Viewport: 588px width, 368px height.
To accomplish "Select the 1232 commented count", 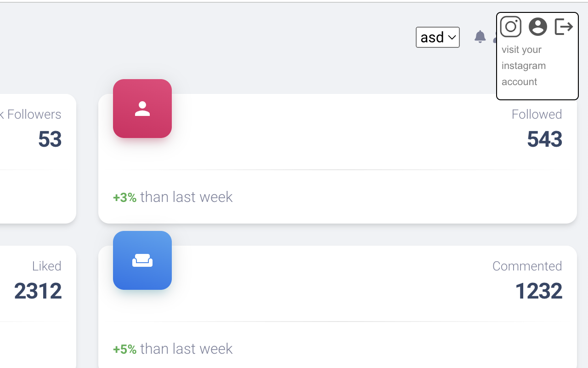I will click(538, 291).
